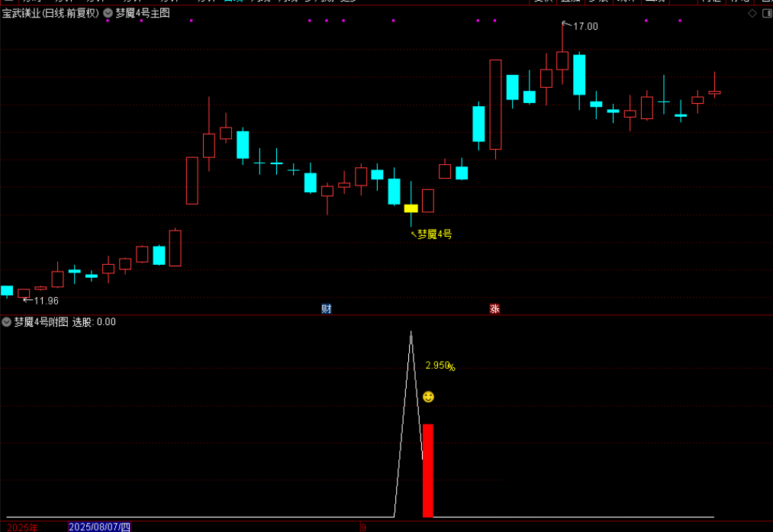Click the 17.00 high price label
773x532 pixels.
point(585,27)
